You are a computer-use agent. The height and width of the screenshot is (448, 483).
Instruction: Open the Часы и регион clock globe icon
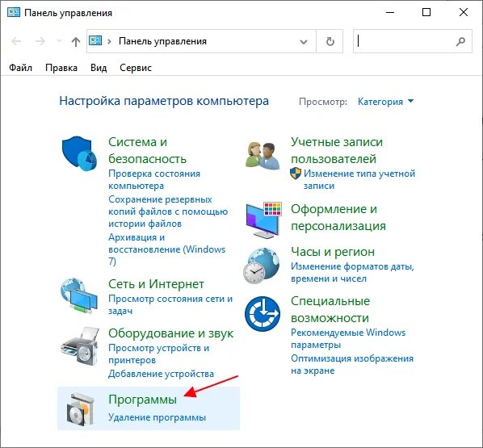click(261, 266)
